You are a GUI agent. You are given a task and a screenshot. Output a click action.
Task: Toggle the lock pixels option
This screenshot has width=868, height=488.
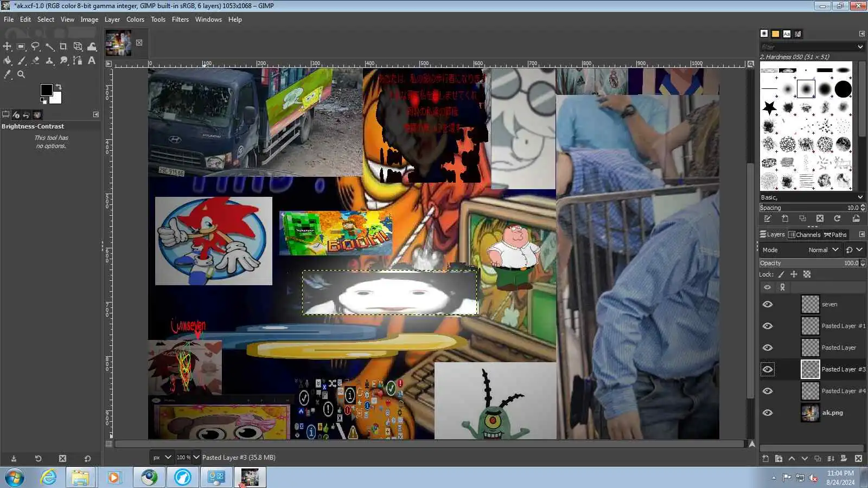[781, 275]
